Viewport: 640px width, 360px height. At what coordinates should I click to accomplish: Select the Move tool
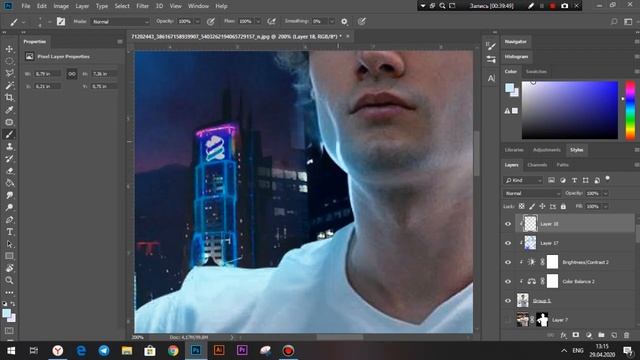pos(9,49)
